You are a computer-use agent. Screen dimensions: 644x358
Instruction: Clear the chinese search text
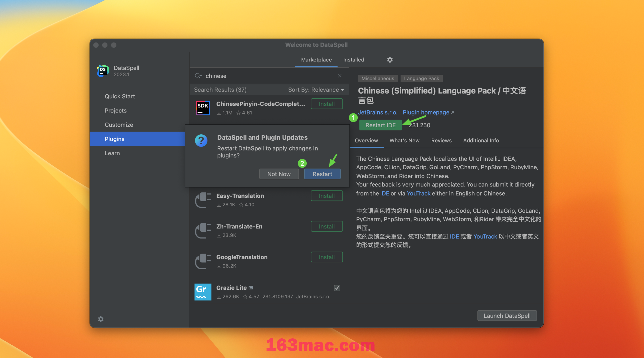[340, 76]
